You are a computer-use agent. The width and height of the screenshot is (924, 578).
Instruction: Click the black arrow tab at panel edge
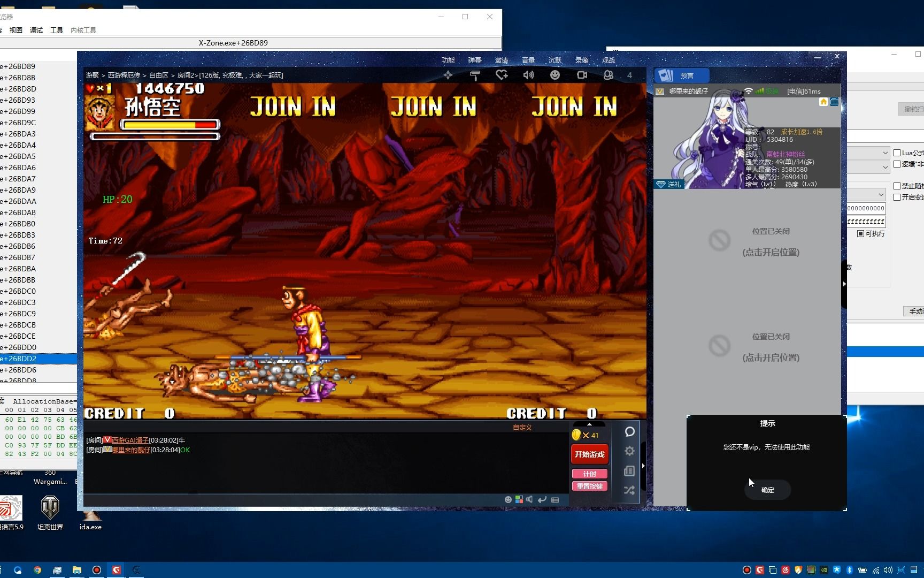pyautogui.click(x=844, y=284)
